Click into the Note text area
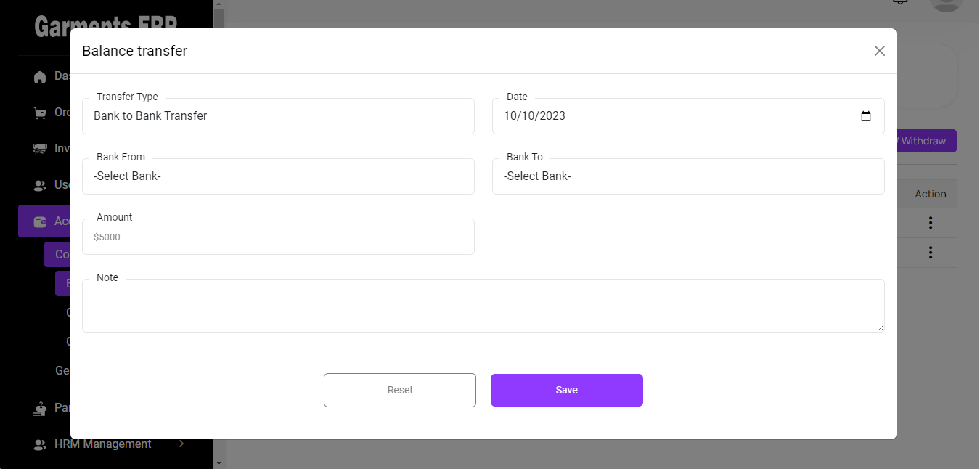Image resolution: width=980 pixels, height=469 pixels. tap(483, 306)
